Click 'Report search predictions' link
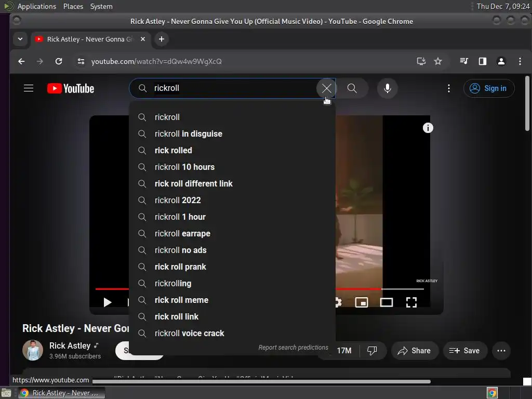The height and width of the screenshot is (399, 532). pos(293,348)
